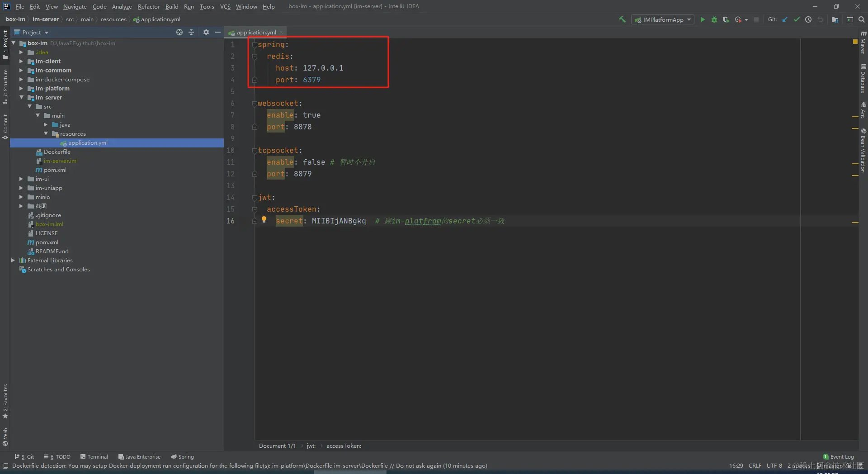Open the Java Enterprise tool window
868x474 pixels.
click(139, 456)
